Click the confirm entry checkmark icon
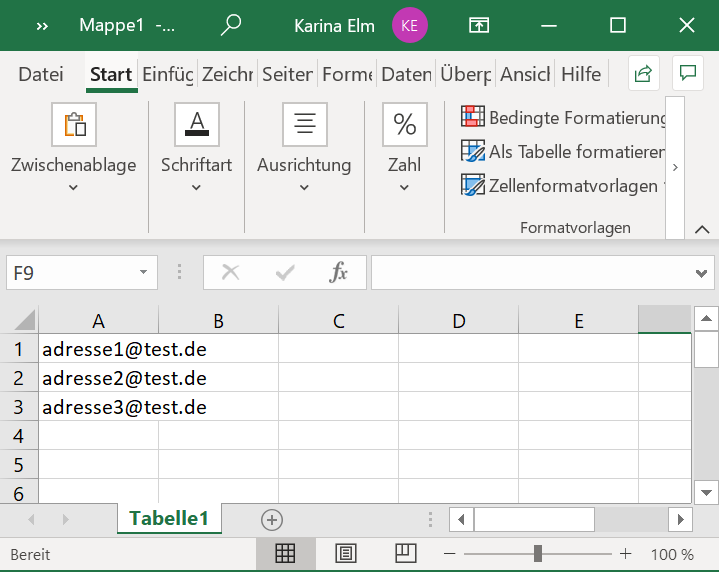This screenshot has width=719, height=572. (x=285, y=273)
